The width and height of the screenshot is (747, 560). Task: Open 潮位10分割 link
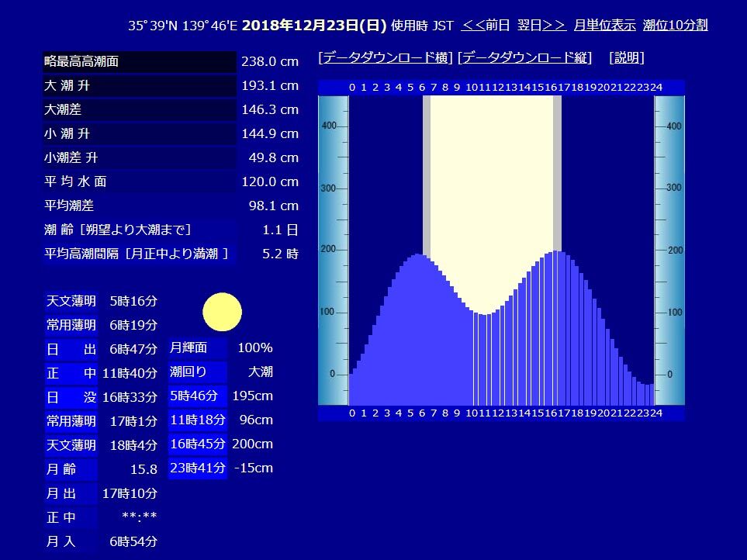[x=675, y=25]
